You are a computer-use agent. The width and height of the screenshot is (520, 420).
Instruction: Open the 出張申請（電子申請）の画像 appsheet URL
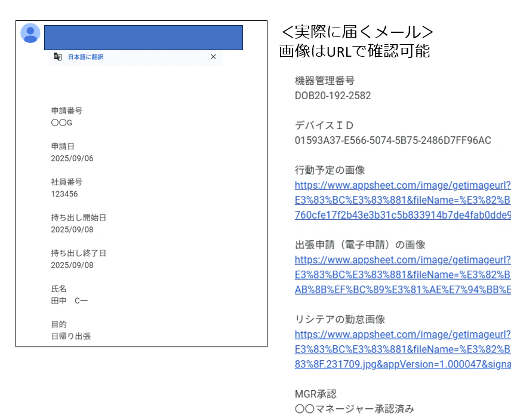(402, 275)
